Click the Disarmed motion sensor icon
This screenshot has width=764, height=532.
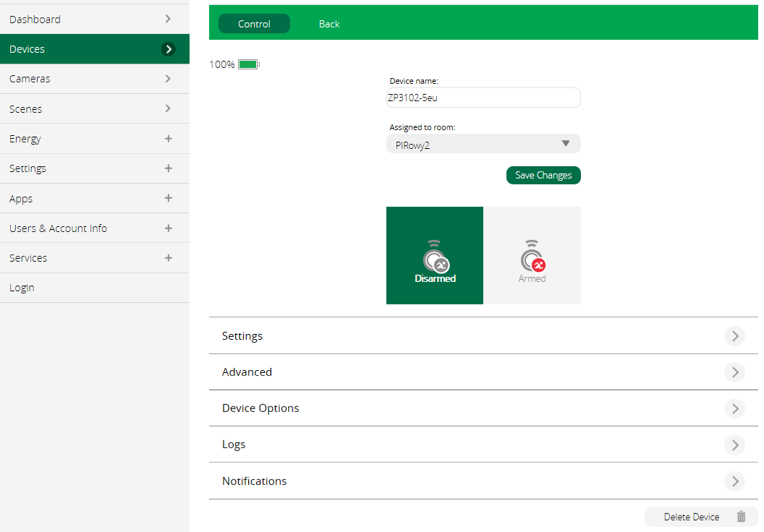point(435,257)
